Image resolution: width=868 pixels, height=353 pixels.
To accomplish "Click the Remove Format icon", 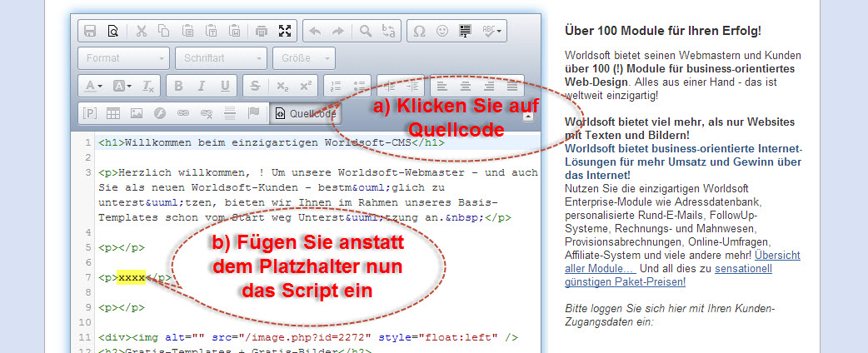I will [x=147, y=86].
